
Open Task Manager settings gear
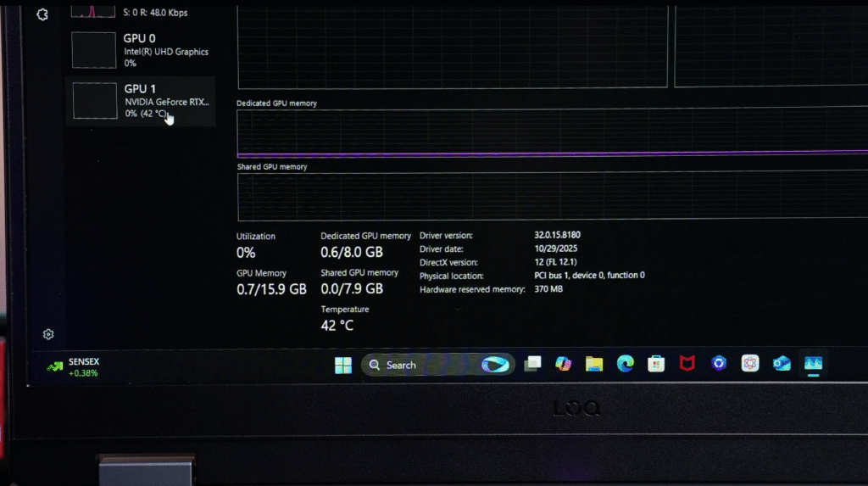point(48,334)
